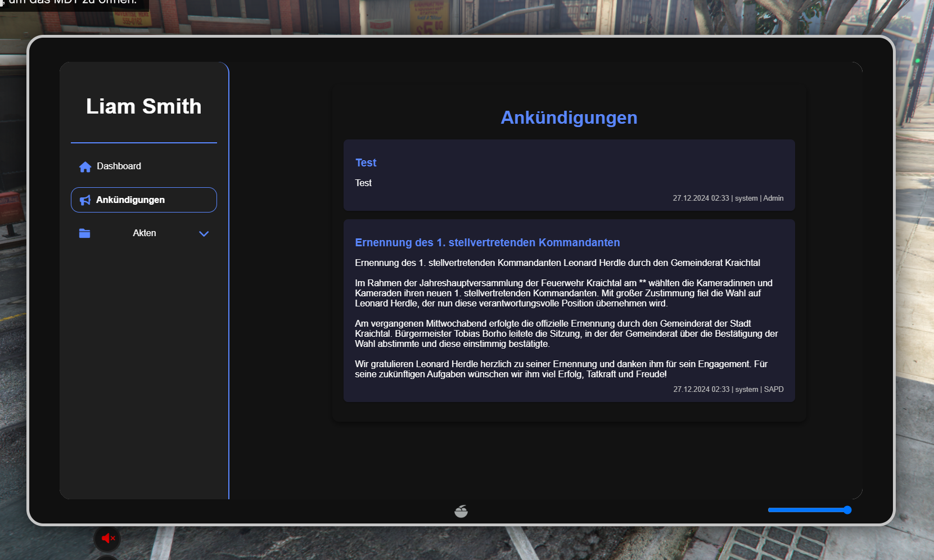Open the Dashboard home icon
Viewport: 934px width, 560px height.
click(x=85, y=167)
